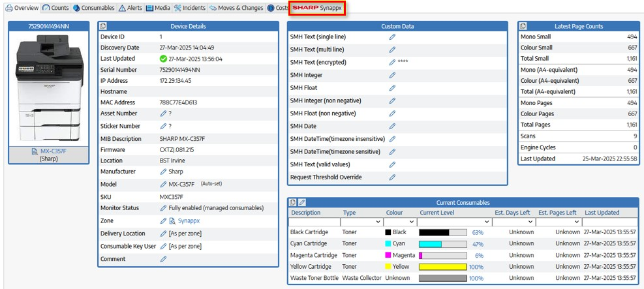644x289 pixels.
Task: Click the copy icon in Current Consumables header
Action: pos(293,202)
